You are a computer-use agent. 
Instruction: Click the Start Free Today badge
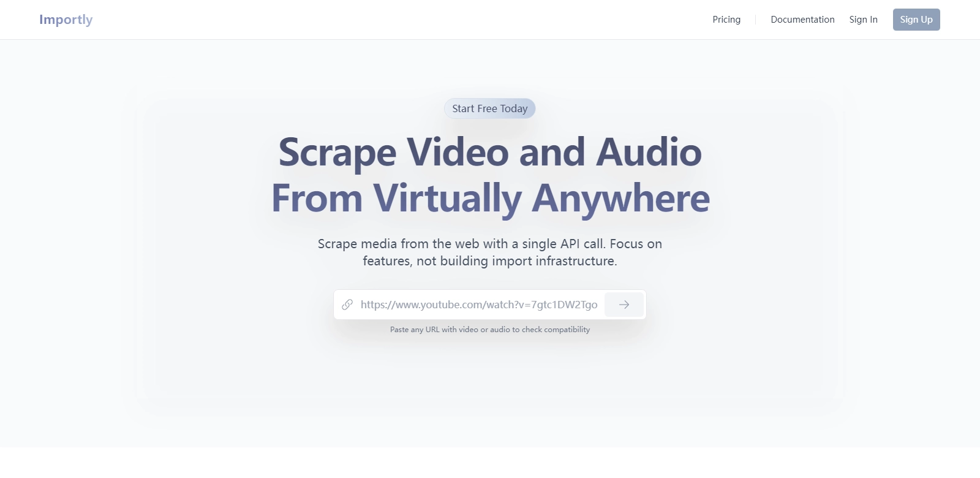[489, 108]
